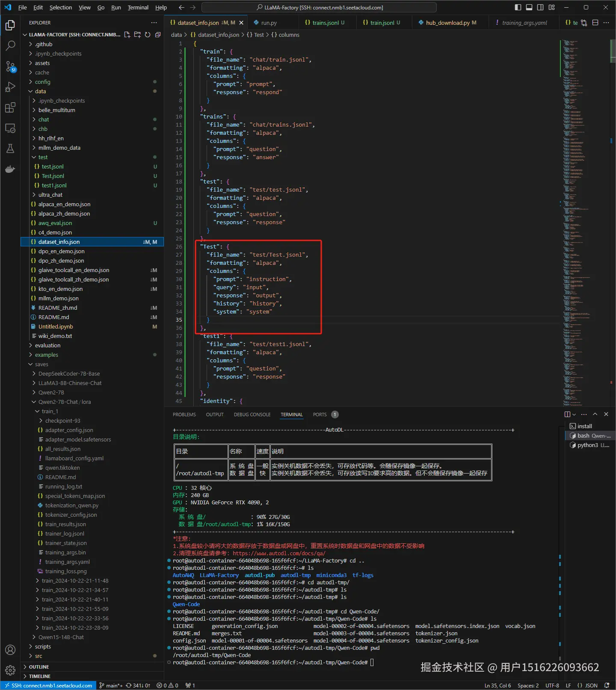Customize layout from title bar
This screenshot has height=690, width=616.
pyautogui.click(x=551, y=7)
